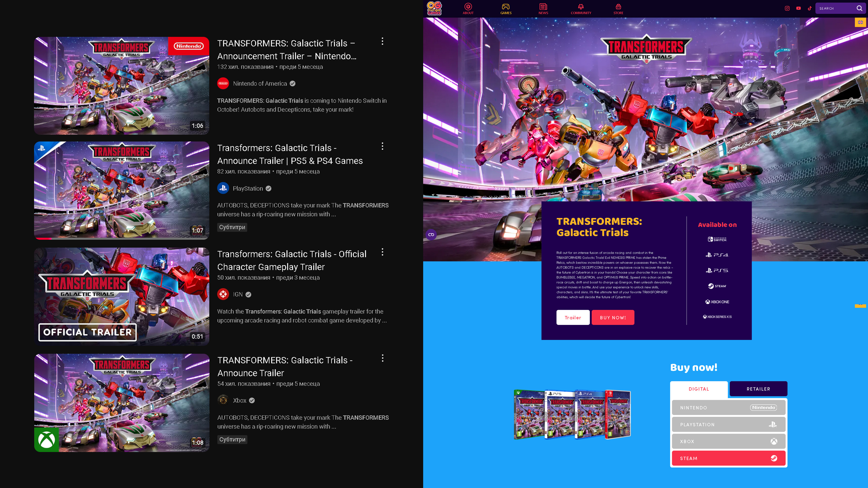Open the ABOUT nav icon

(468, 9)
